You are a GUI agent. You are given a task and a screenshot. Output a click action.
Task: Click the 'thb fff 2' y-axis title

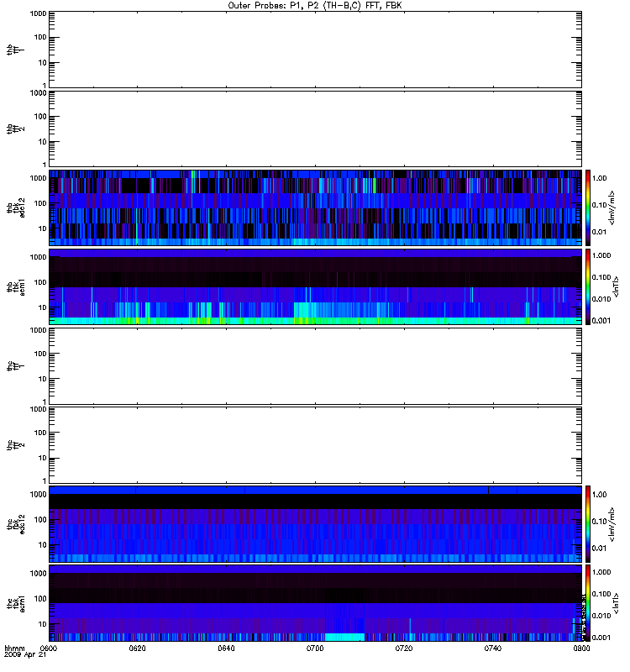(x=15, y=129)
